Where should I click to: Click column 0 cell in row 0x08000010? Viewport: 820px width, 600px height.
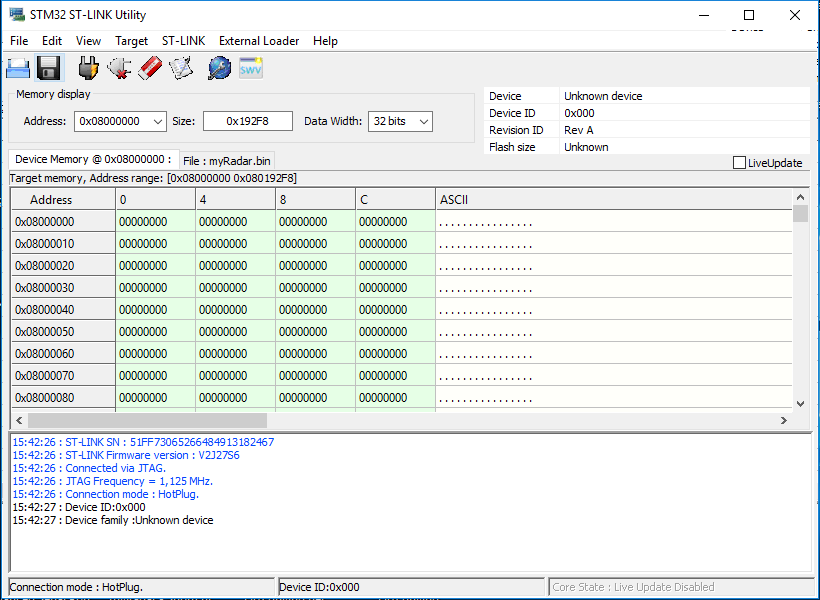(x=155, y=244)
